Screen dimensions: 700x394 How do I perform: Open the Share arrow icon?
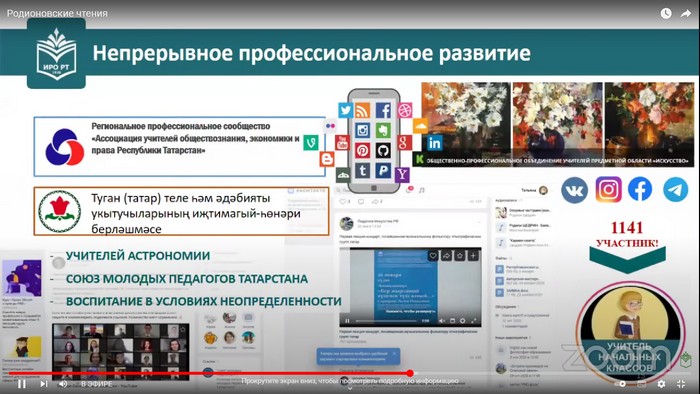tap(686, 13)
